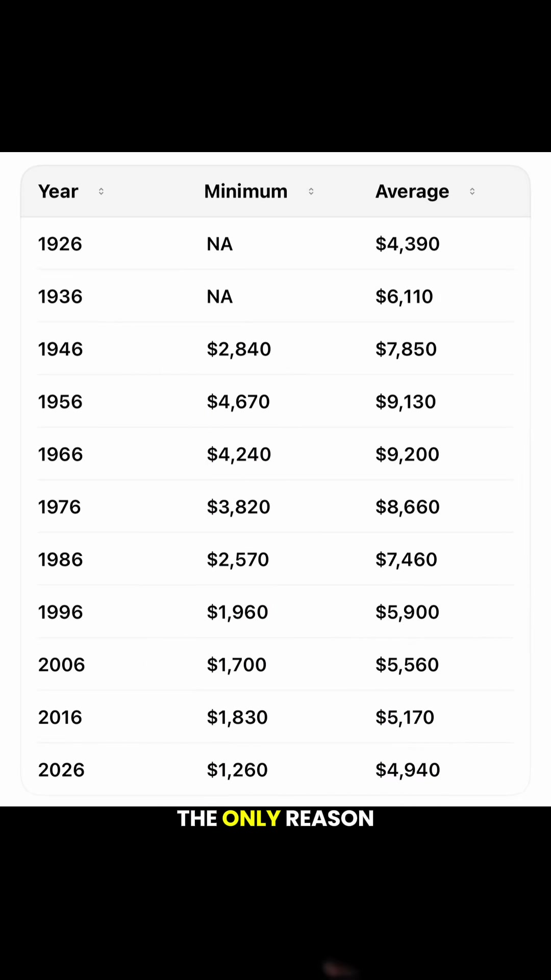Screen dimensions: 551x980
Task: Select the Average column header
Action: pyautogui.click(x=412, y=192)
